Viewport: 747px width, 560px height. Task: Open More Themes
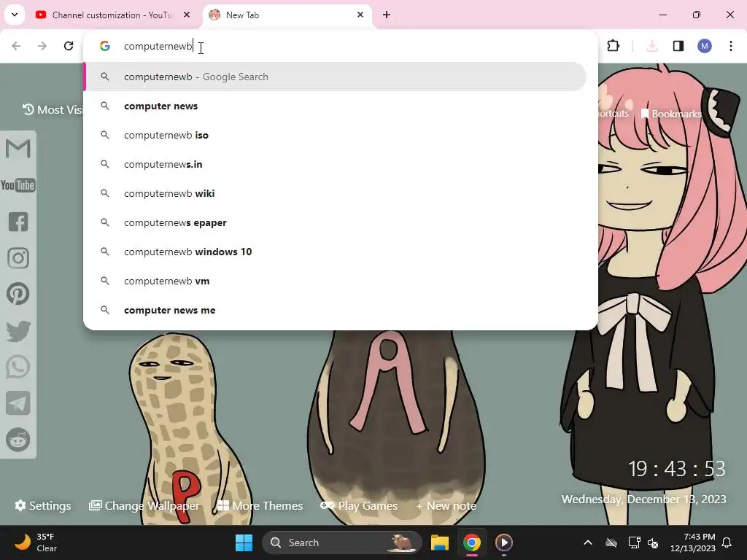260,506
